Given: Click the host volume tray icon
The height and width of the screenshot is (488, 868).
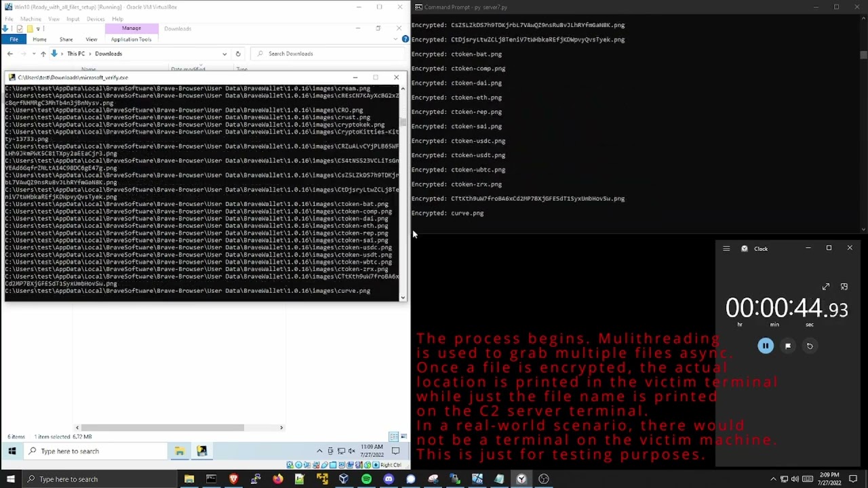Looking at the screenshot, I should 795,479.
